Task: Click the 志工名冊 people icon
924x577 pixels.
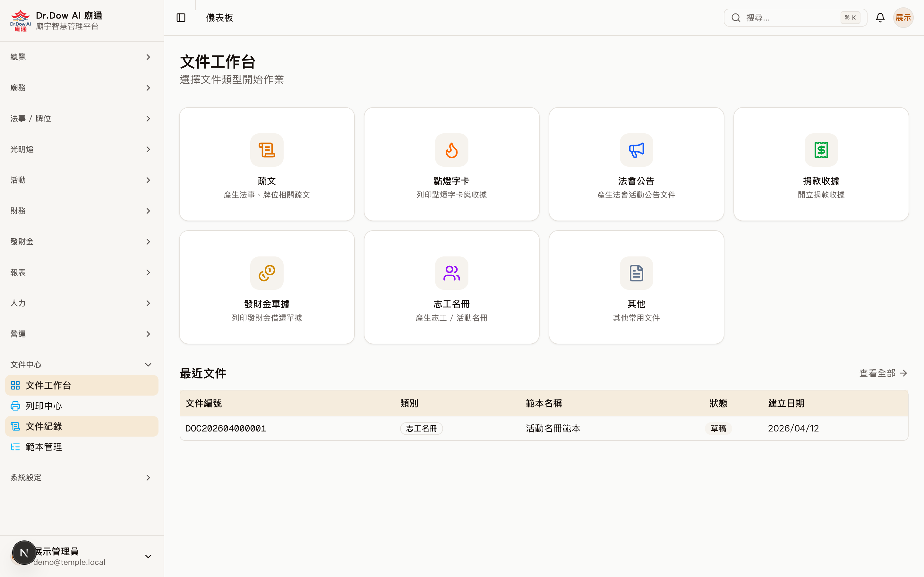Action: pos(451,273)
